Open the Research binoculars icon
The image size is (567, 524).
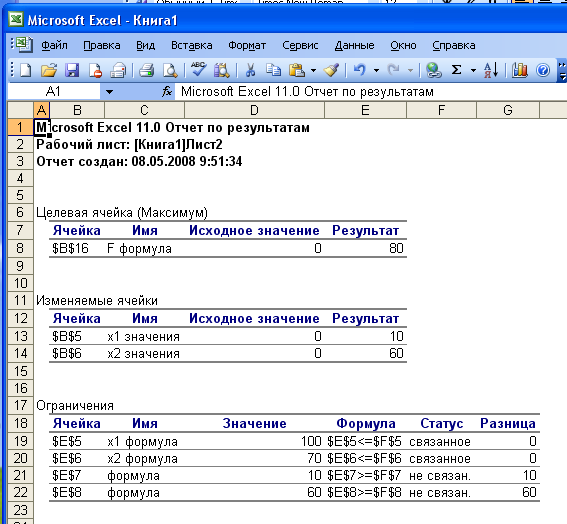click(x=222, y=70)
